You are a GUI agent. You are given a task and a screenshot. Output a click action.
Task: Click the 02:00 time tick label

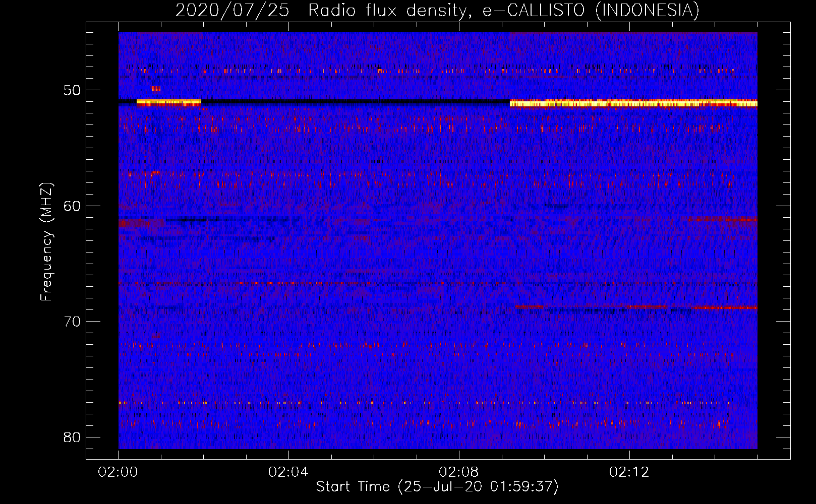(x=118, y=472)
